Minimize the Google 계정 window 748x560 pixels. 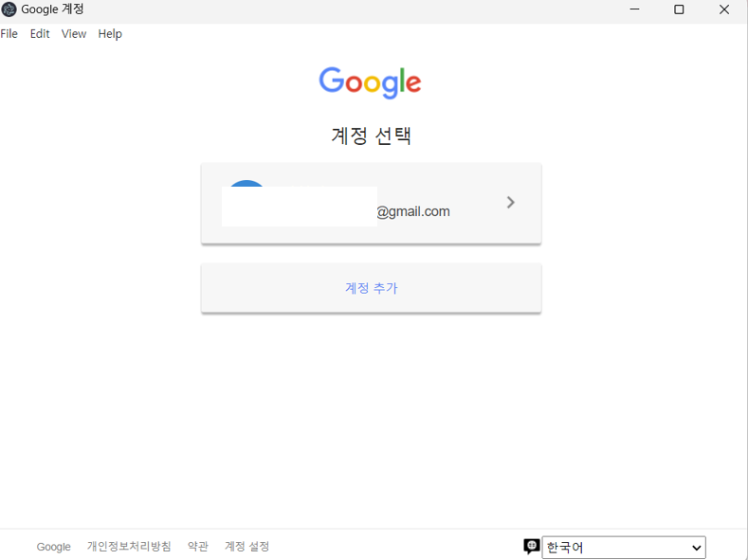tap(634, 9)
